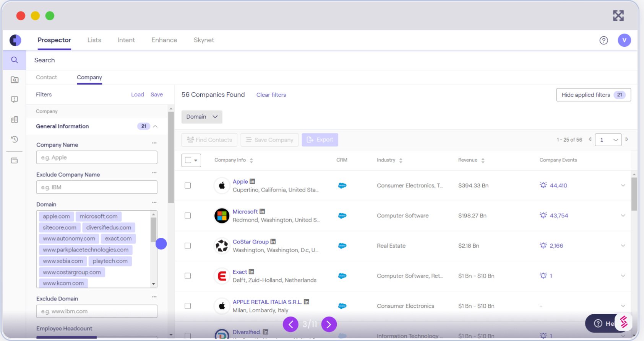Screen dimensions: 644x341
Task: Click Salesforce CRM icon in Microsoft row
Action: point(342,215)
